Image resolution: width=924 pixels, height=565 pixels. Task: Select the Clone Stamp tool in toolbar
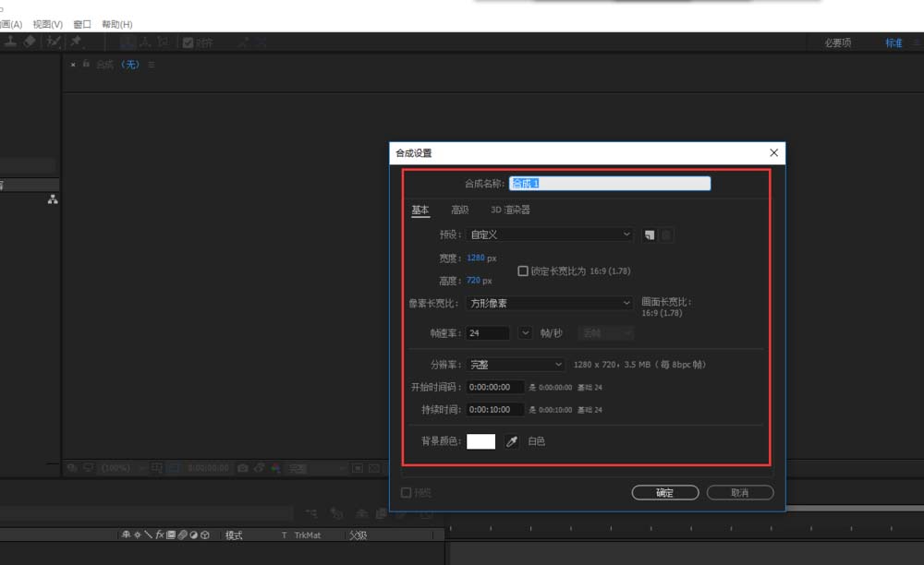pyautogui.click(x=8, y=42)
